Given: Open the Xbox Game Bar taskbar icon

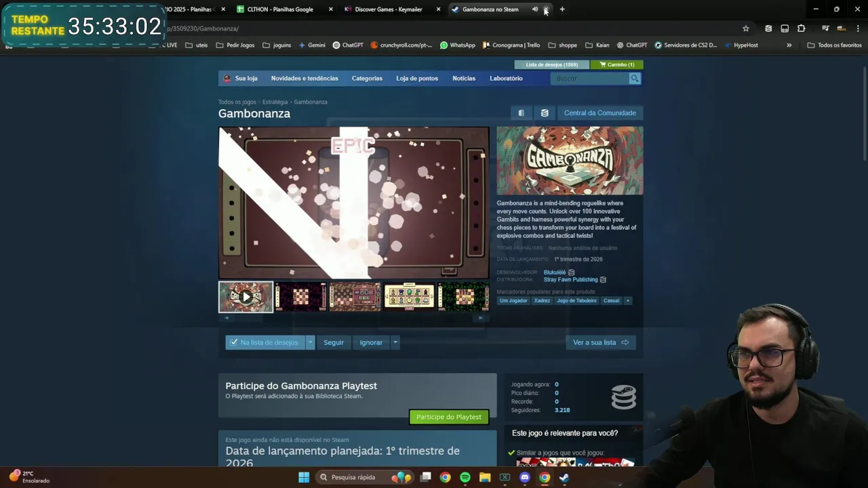Looking at the screenshot, I should click(x=505, y=477).
